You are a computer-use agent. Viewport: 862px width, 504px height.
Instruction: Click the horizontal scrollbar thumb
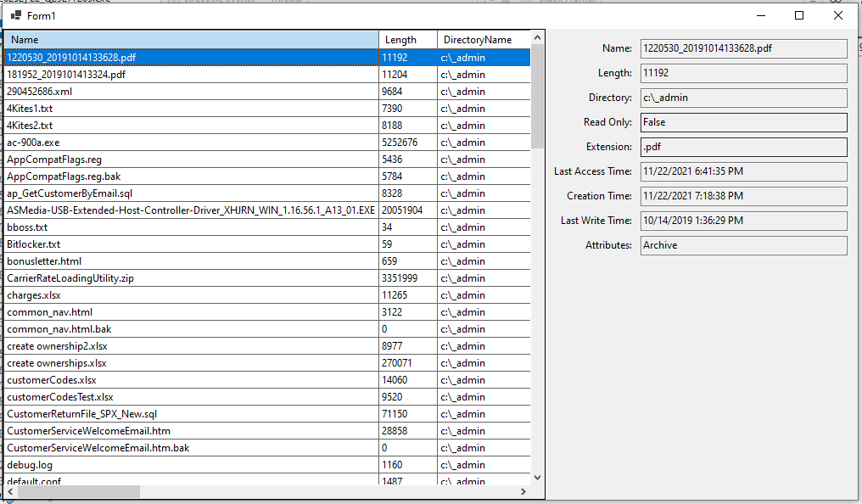click(x=79, y=491)
